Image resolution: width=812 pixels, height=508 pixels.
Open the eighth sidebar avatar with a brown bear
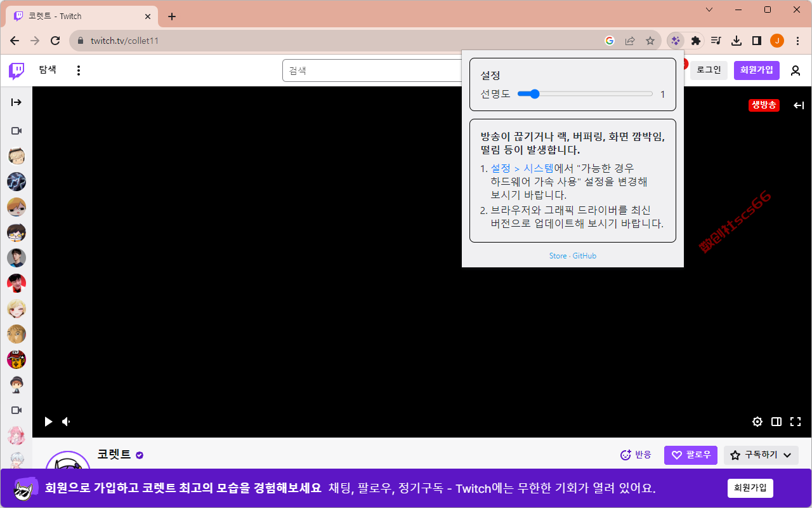click(x=16, y=334)
